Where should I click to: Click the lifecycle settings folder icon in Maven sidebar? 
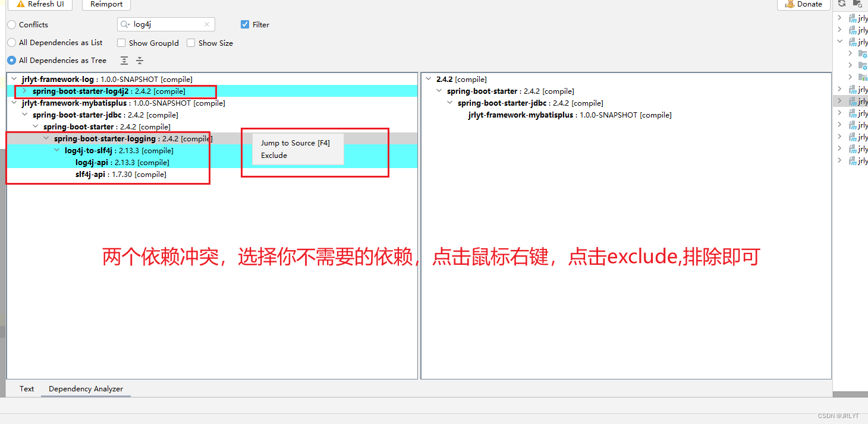click(x=863, y=53)
